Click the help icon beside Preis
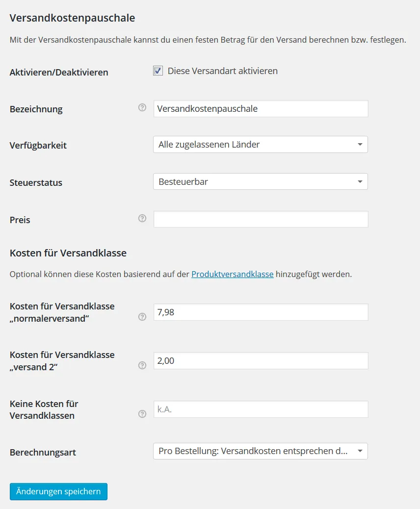Image resolution: width=420 pixels, height=509 pixels. [142, 218]
